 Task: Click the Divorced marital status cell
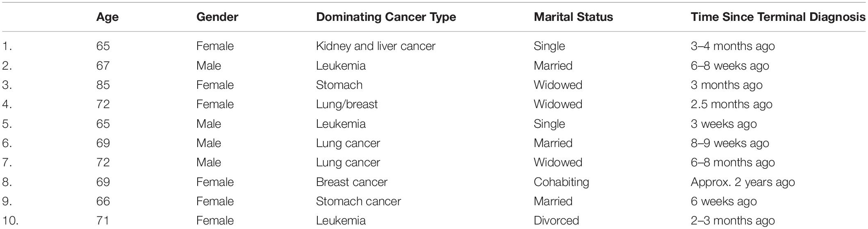[x=556, y=220]
